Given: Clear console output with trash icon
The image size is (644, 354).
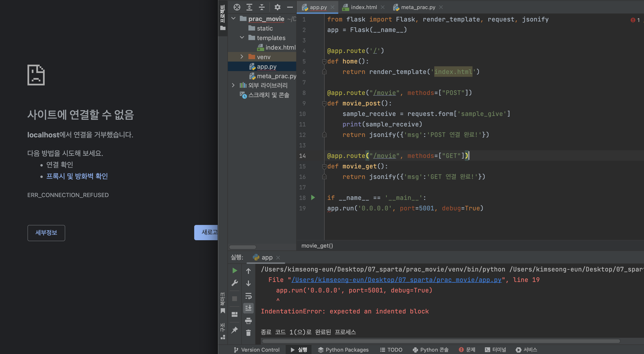Looking at the screenshot, I should (248, 333).
